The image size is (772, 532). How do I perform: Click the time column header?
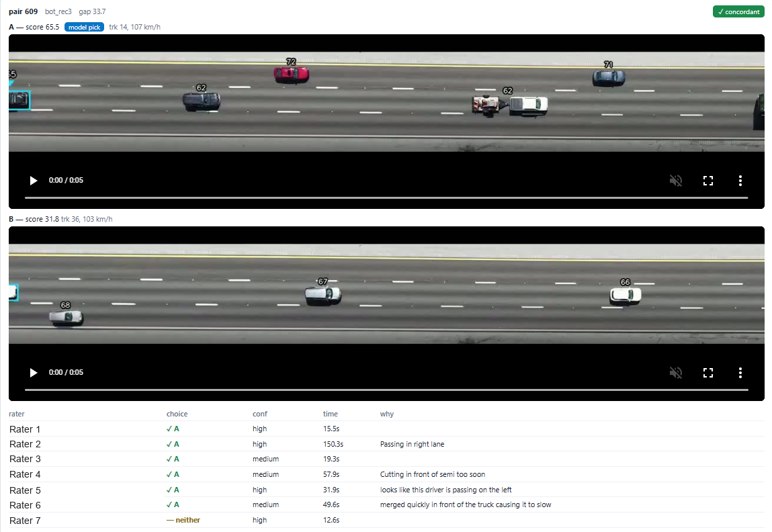coord(331,414)
